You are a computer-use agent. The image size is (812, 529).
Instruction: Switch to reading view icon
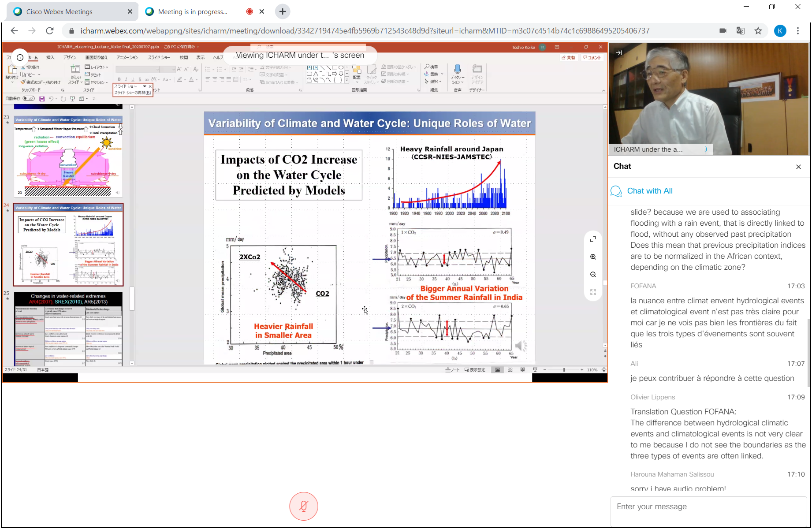click(522, 370)
